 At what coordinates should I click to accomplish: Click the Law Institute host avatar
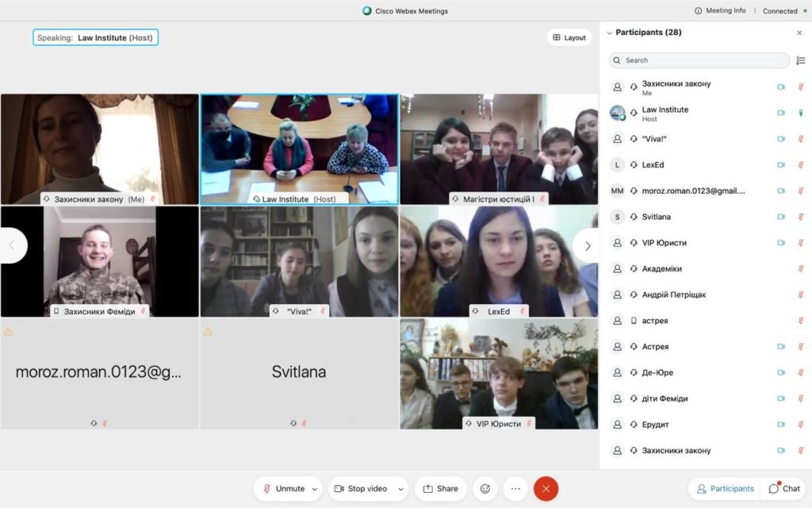coord(617,114)
